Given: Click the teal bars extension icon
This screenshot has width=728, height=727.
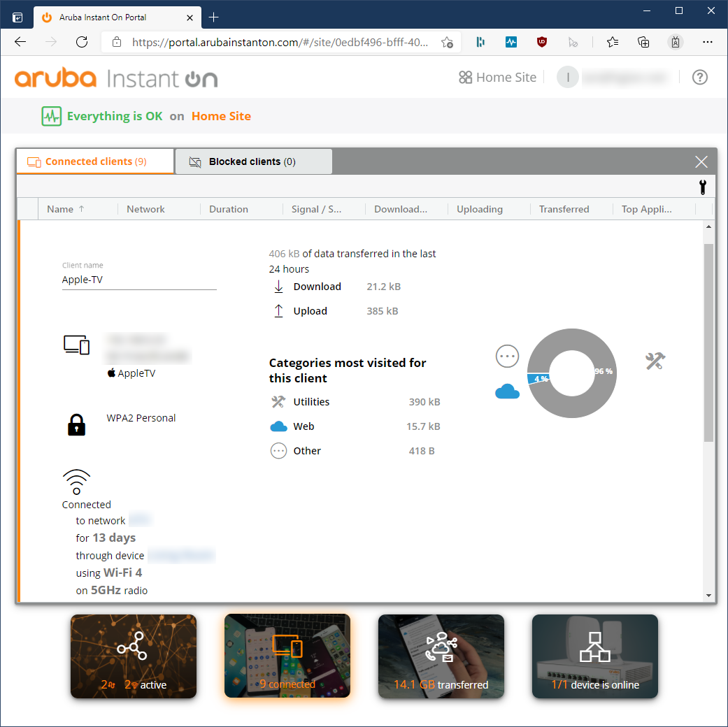Looking at the screenshot, I should pyautogui.click(x=480, y=42).
